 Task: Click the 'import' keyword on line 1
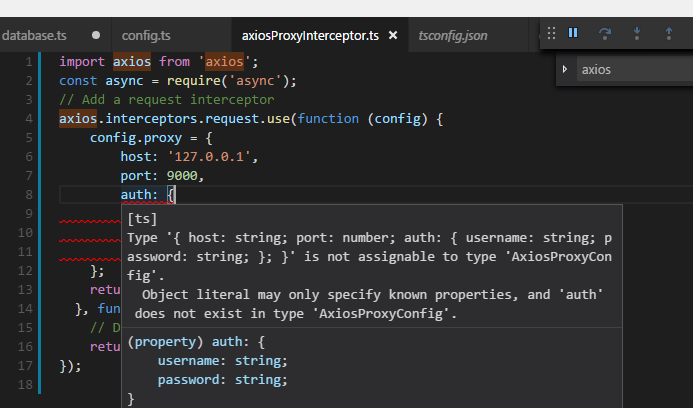click(x=82, y=61)
